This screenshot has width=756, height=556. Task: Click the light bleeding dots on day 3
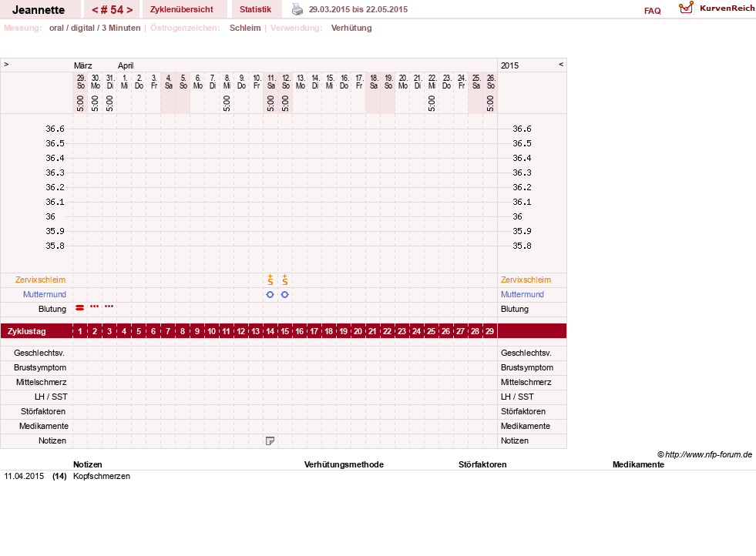[x=109, y=306]
